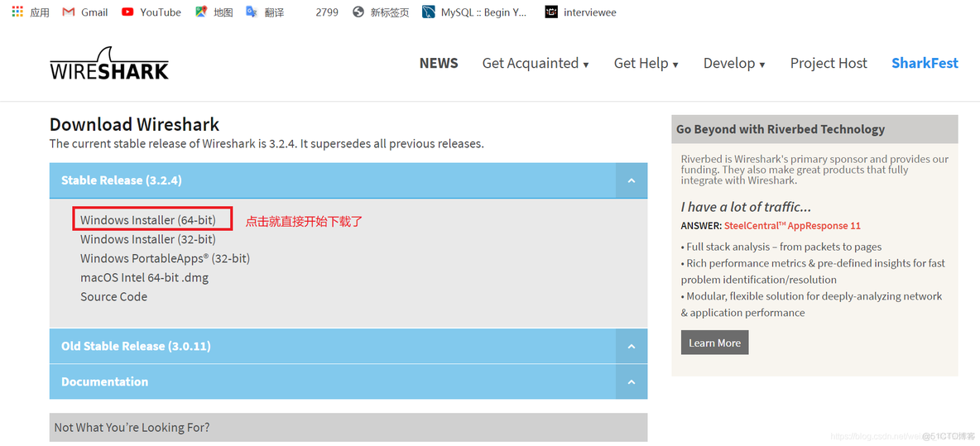This screenshot has height=446, width=980.
Task: Open the Google Maps 地图 bookmark
Action: click(x=214, y=12)
